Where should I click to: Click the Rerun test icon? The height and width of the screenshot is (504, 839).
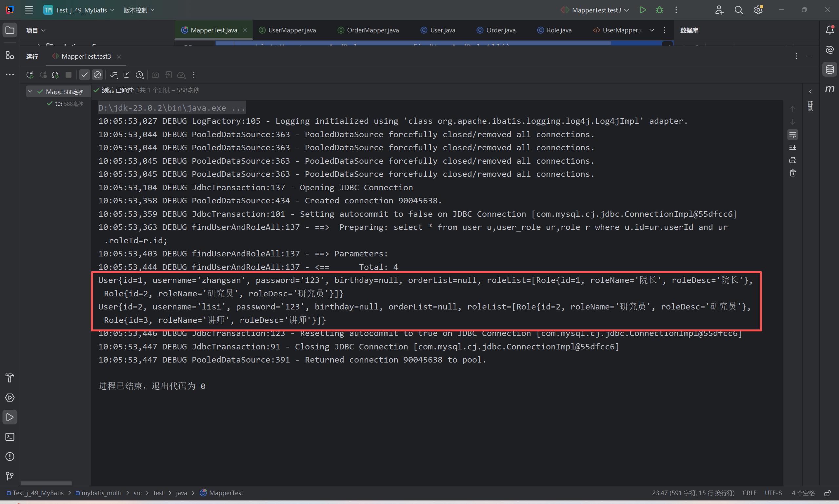point(30,75)
